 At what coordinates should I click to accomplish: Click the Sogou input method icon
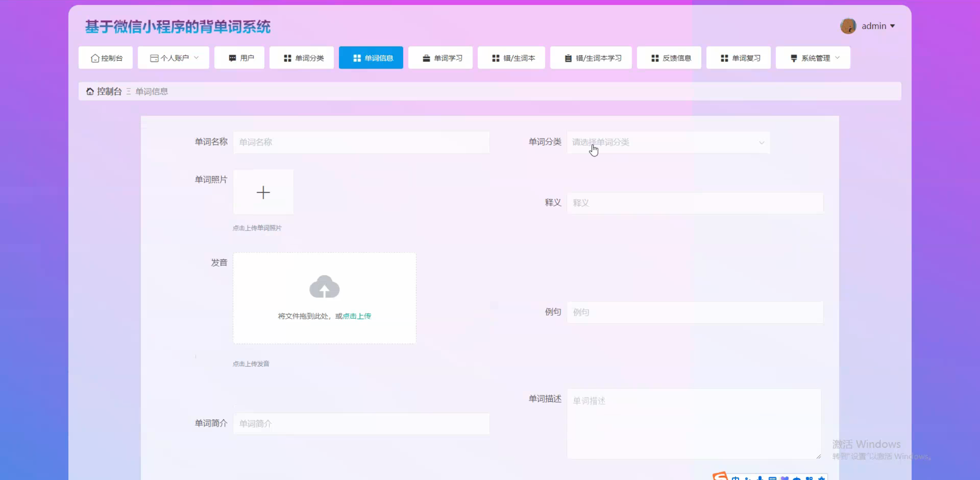[720, 476]
